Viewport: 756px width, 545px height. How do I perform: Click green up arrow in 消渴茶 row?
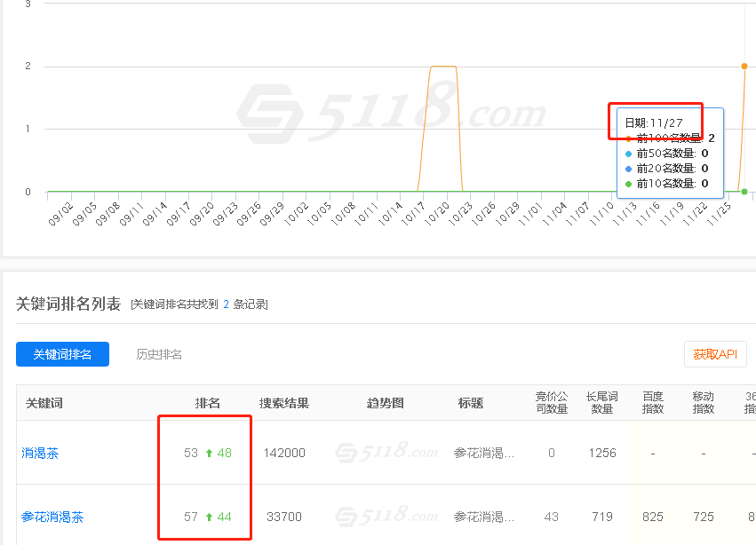click(x=209, y=454)
